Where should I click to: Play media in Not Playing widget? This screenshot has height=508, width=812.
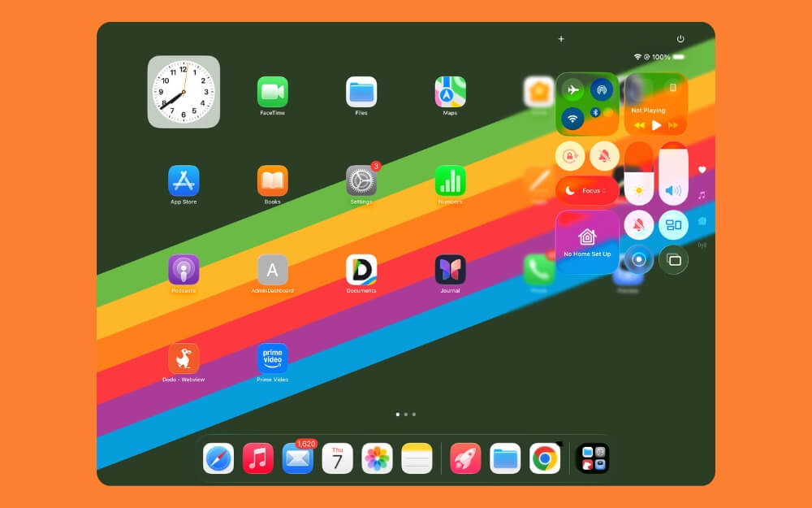click(656, 125)
